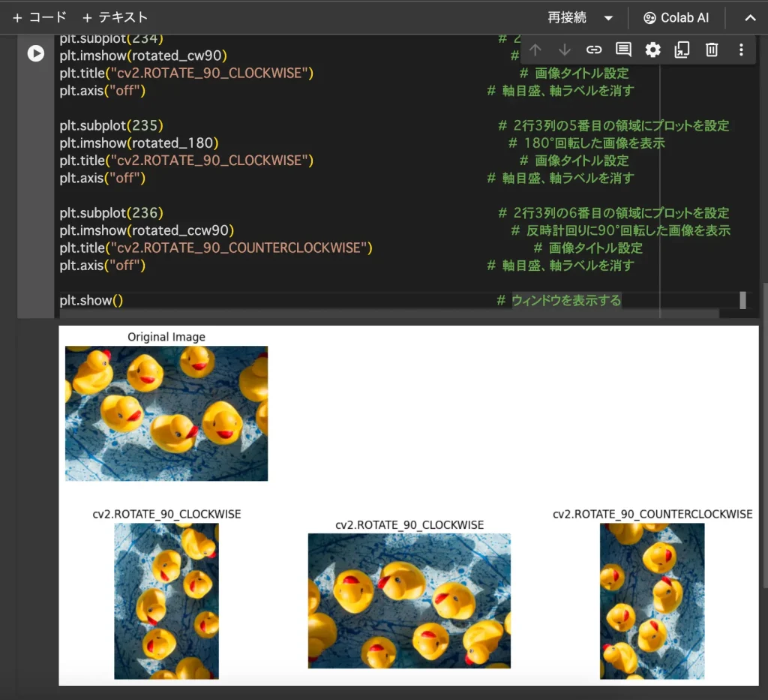This screenshot has height=700, width=768.
Task: Open the Colab AI assistant
Action: [676, 17]
